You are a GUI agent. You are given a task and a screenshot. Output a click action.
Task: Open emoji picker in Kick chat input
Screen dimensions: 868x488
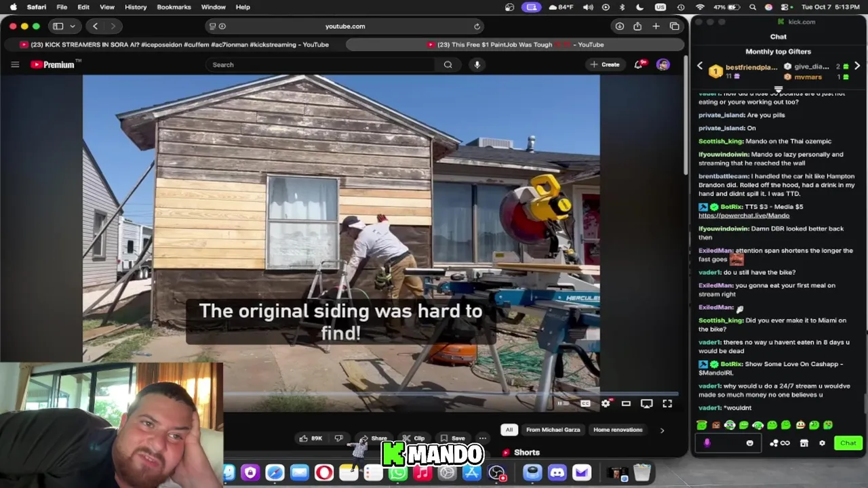point(749,443)
